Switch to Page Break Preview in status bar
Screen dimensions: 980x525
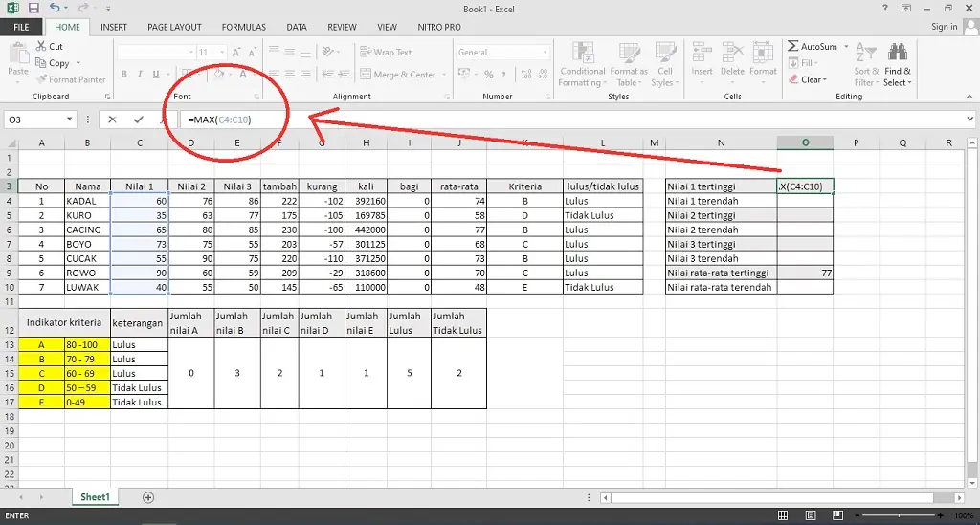coord(837,515)
